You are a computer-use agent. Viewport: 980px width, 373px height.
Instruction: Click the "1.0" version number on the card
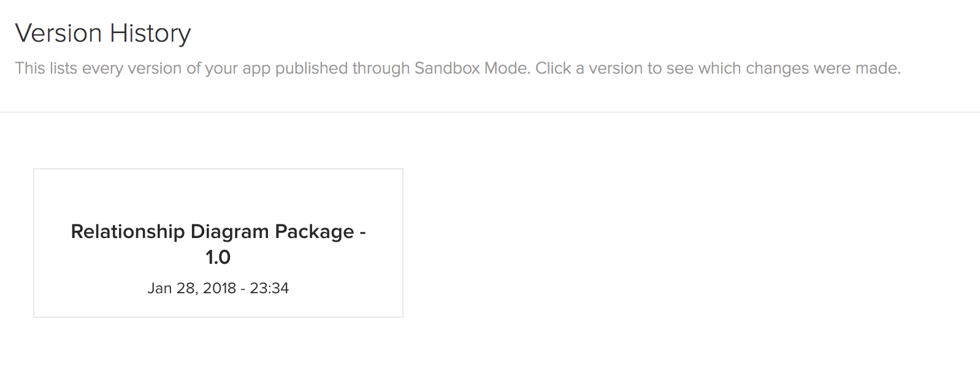(218, 257)
